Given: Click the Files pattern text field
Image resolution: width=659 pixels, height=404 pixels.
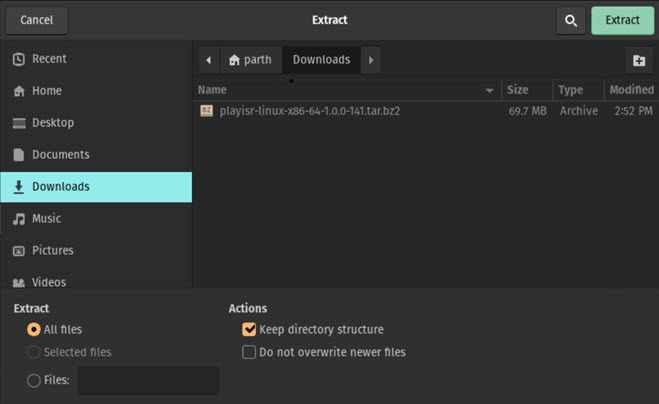Looking at the screenshot, I should 148,380.
